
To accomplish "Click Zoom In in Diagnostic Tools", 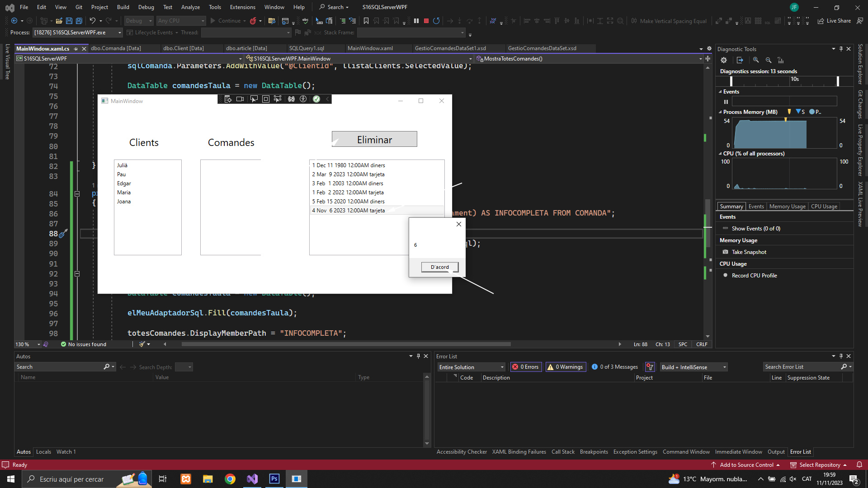I will [755, 60].
